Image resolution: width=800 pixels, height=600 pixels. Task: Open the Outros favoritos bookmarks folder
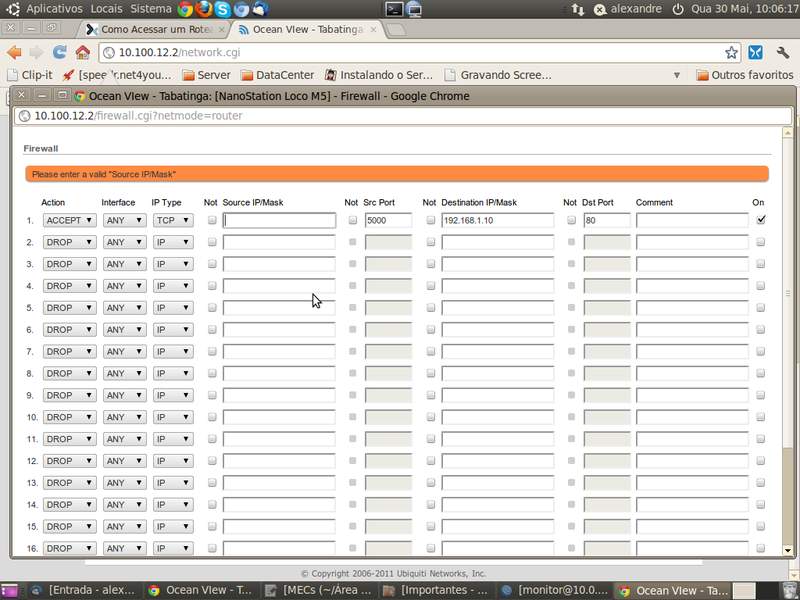pos(745,75)
